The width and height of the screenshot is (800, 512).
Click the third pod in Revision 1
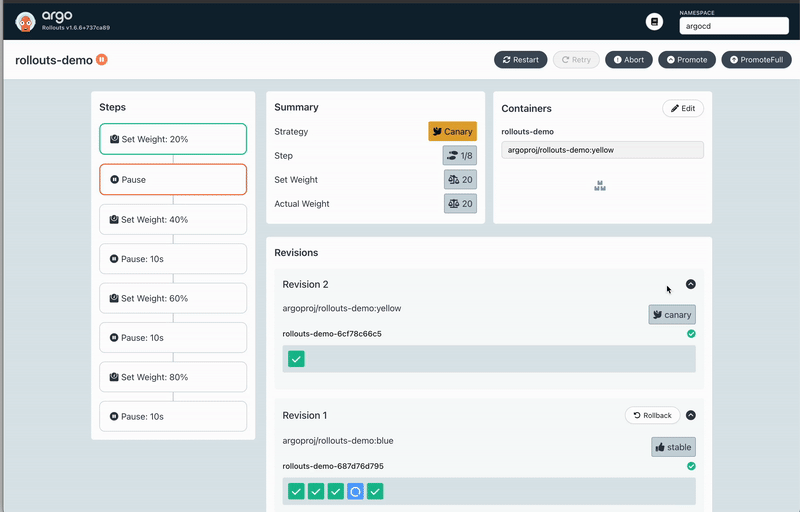pyautogui.click(x=335, y=491)
